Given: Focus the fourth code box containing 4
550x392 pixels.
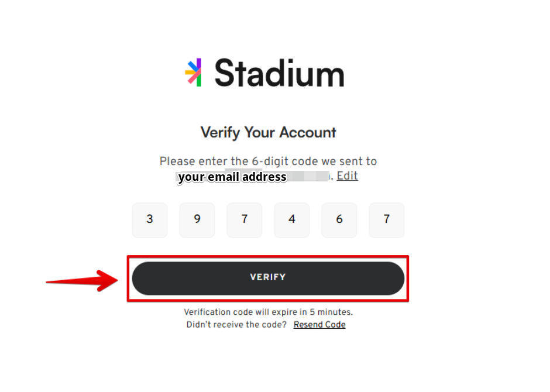Looking at the screenshot, I should (292, 220).
